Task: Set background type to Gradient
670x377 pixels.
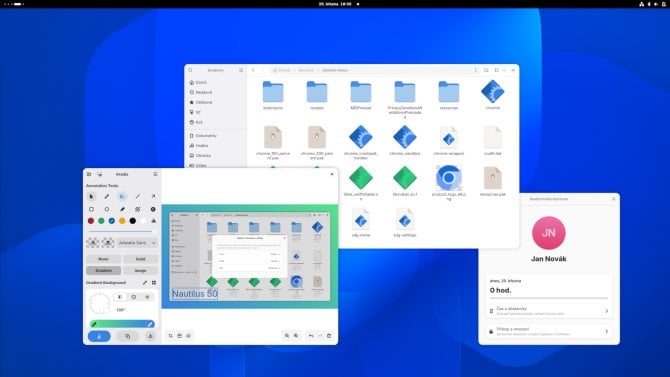Action: [103, 271]
